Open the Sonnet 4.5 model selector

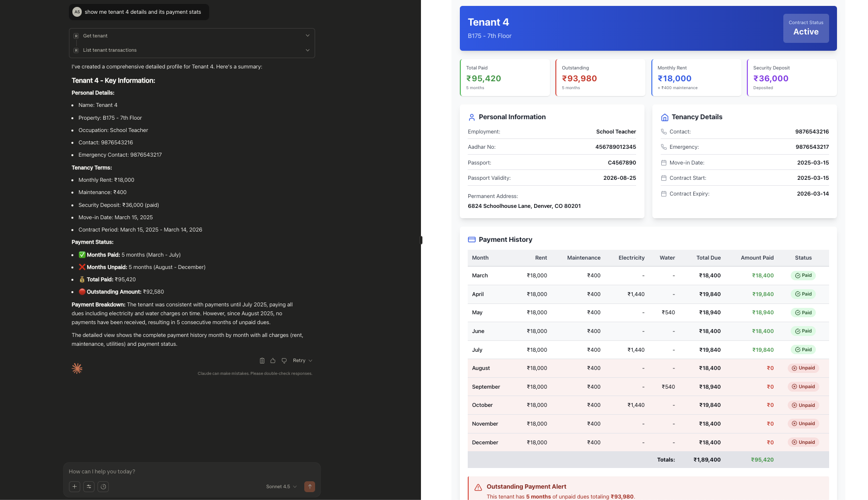coord(281,487)
